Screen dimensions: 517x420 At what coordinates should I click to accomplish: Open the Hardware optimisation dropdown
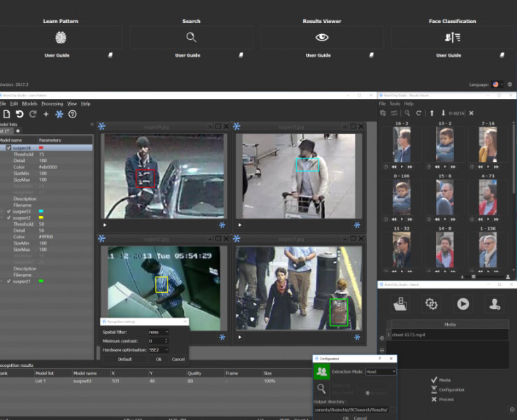click(x=158, y=349)
